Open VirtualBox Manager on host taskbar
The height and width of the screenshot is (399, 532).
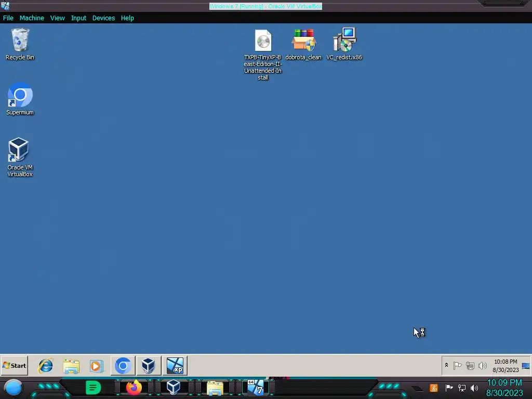pos(174,388)
